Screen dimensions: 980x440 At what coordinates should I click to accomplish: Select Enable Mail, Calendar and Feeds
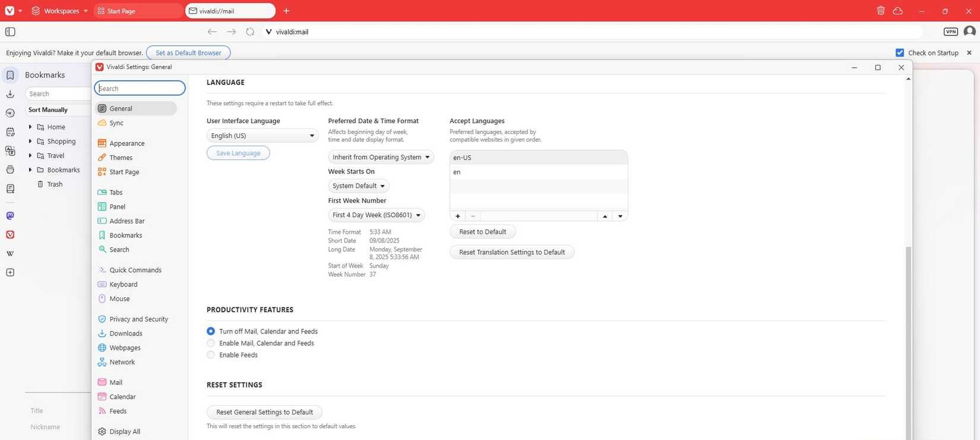[211, 343]
